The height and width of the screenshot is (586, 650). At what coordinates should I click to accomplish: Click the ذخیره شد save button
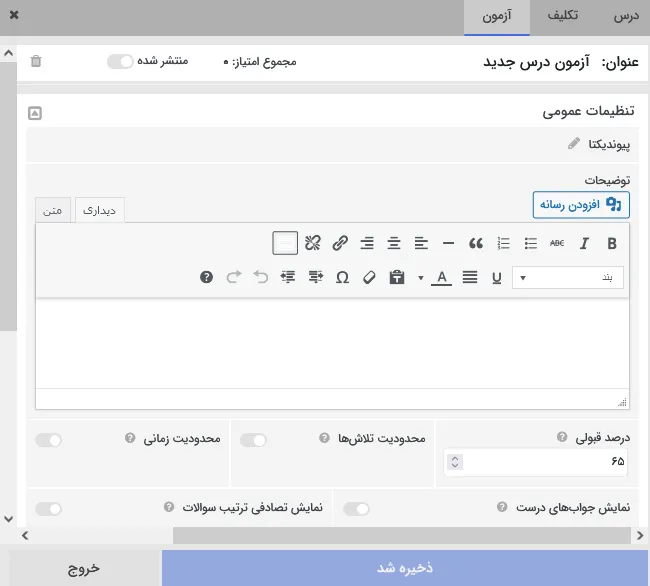point(405,568)
